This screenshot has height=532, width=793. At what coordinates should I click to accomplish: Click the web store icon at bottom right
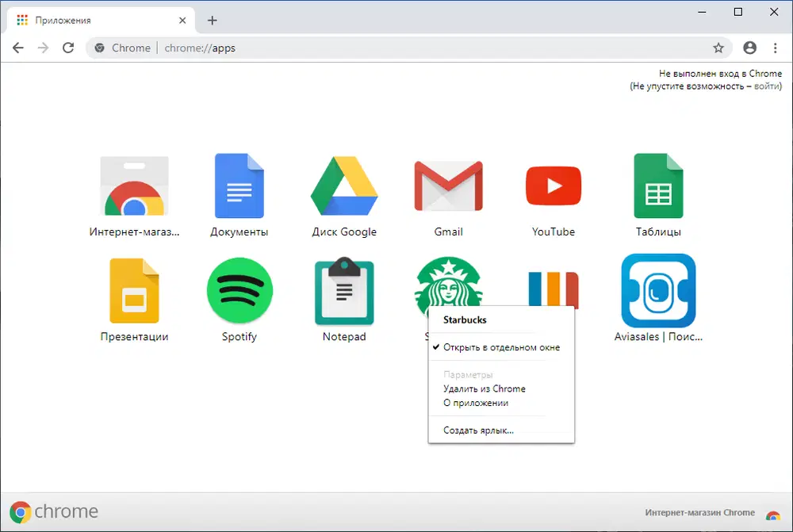pyautogui.click(x=772, y=515)
